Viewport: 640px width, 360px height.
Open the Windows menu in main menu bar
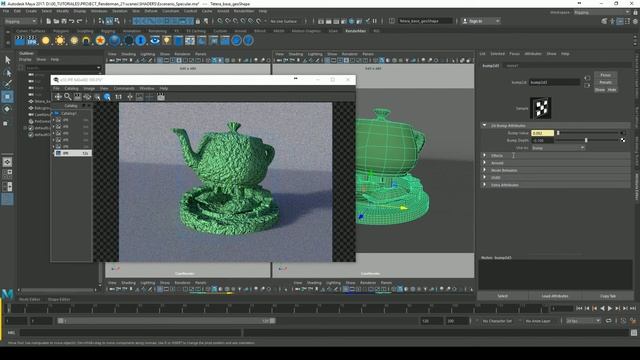click(99, 11)
